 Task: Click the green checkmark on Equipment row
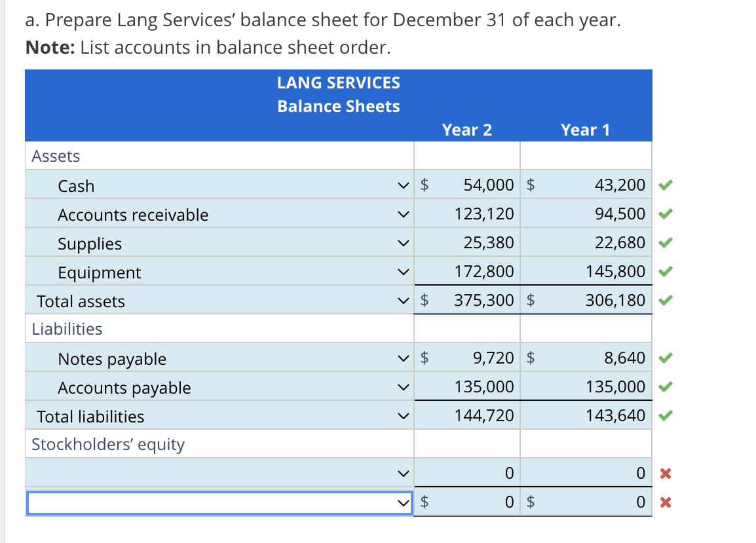click(x=665, y=271)
